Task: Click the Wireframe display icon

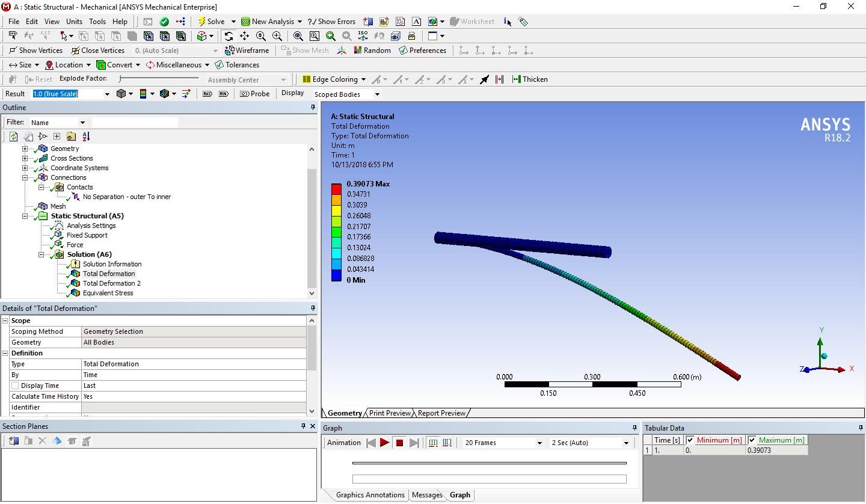Action: coord(229,51)
